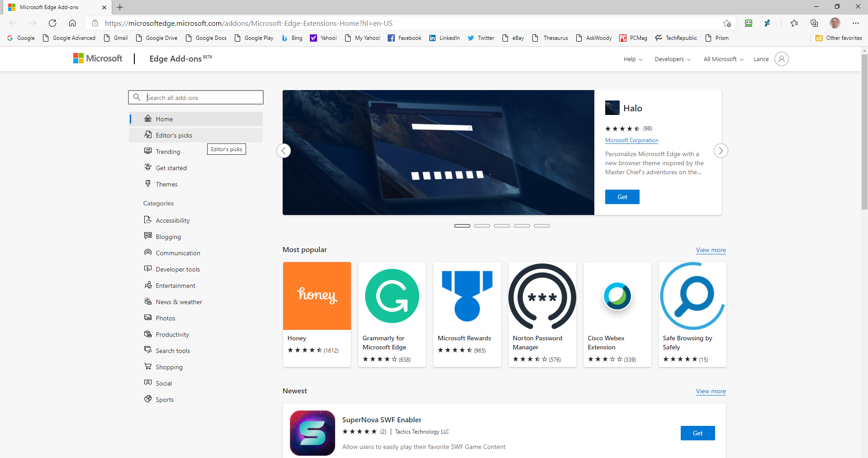Image resolution: width=868 pixels, height=458 pixels.
Task: Open Grammarly for Microsoft Edge card
Action: click(x=392, y=315)
